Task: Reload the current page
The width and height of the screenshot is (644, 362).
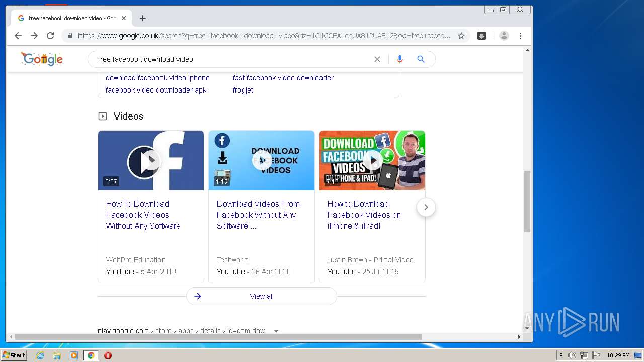Action: click(50, 36)
